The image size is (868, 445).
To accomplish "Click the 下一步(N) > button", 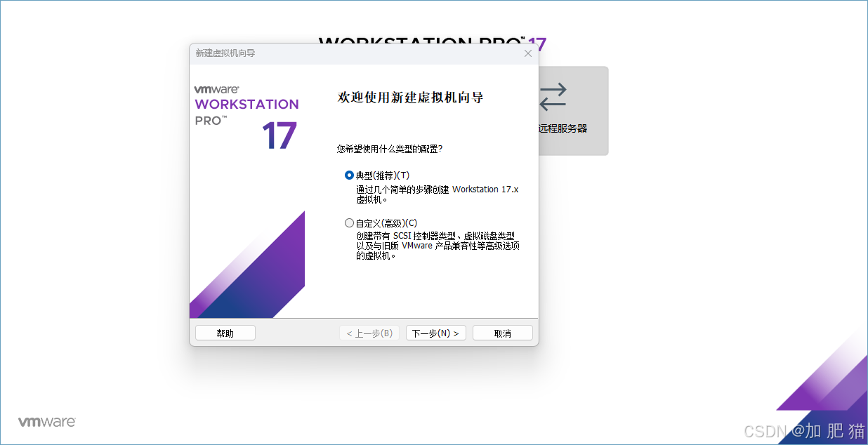I will pos(436,333).
